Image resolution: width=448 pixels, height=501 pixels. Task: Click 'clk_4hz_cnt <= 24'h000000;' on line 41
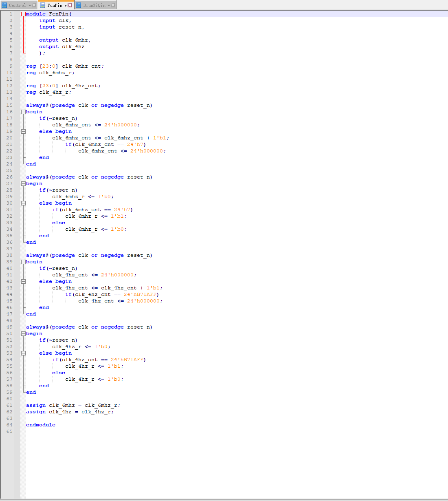pos(94,275)
